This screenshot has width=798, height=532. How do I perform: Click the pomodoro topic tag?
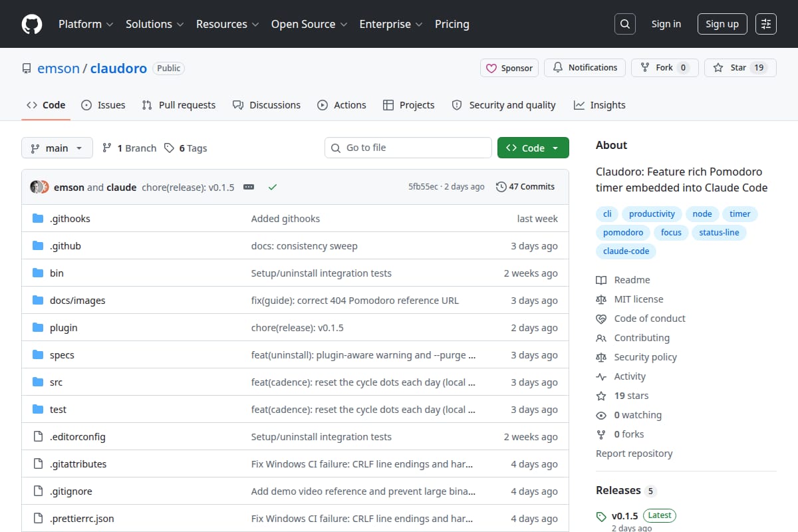point(623,233)
